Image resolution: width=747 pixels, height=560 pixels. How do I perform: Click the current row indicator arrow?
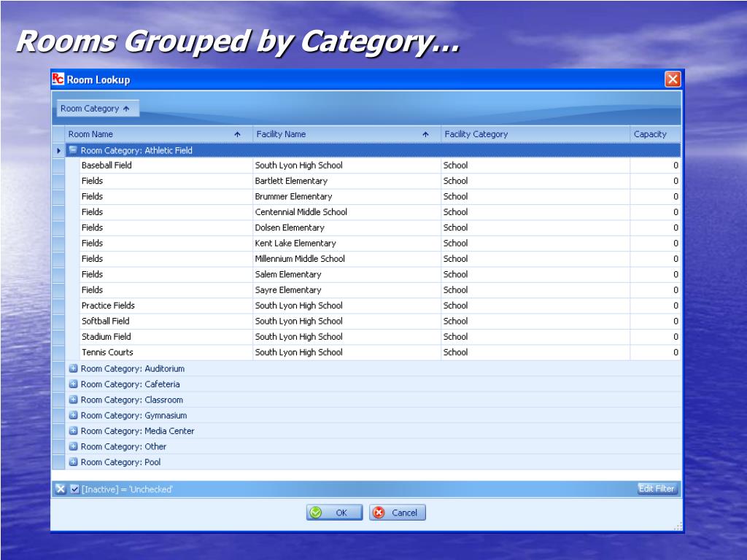point(58,150)
